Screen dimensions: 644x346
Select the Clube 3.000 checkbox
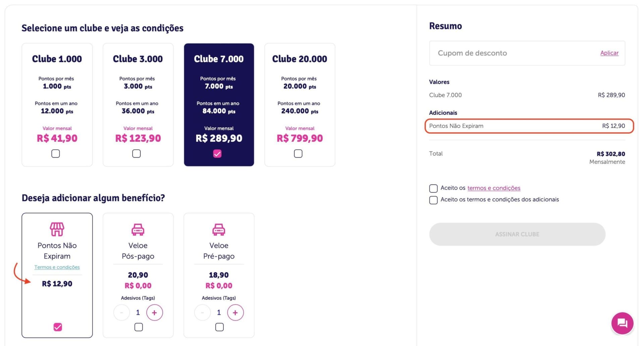point(137,153)
